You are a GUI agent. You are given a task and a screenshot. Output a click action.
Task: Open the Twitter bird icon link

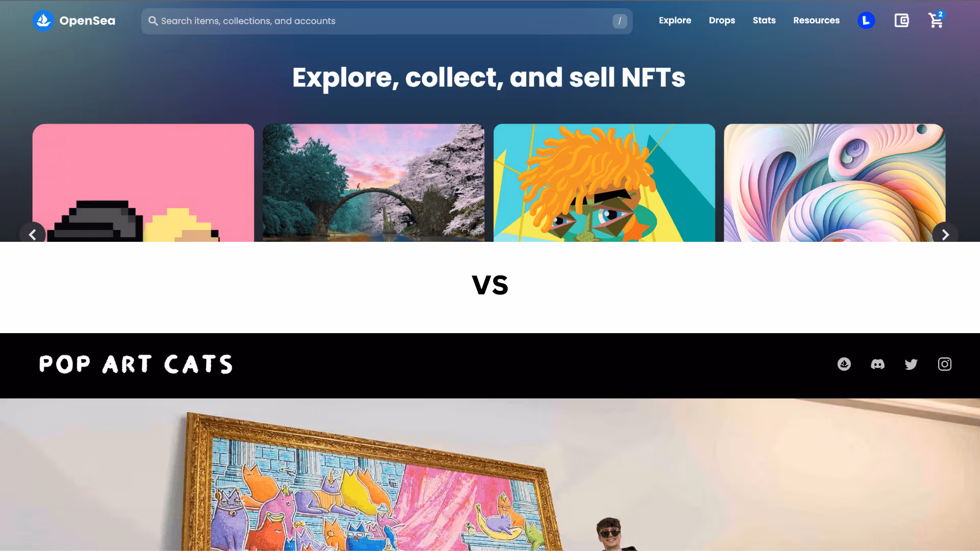[x=911, y=364]
